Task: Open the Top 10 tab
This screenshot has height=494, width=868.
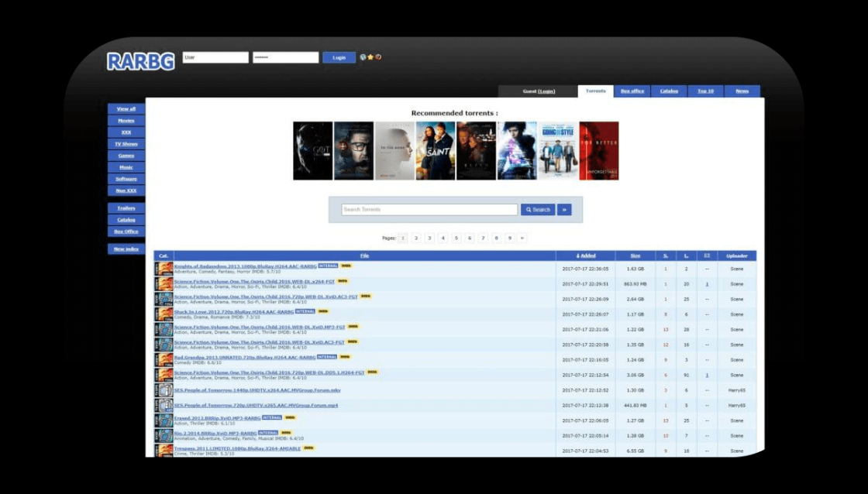Action: point(705,91)
